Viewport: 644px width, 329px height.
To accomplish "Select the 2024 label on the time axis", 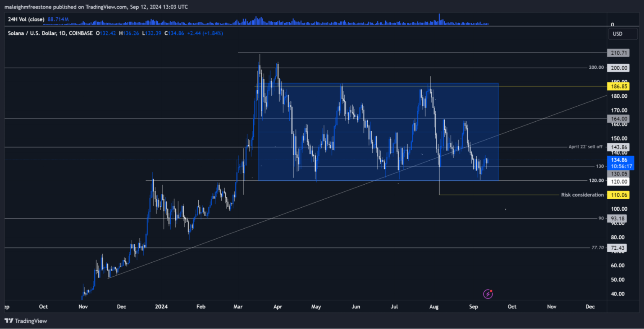I will tap(161, 307).
